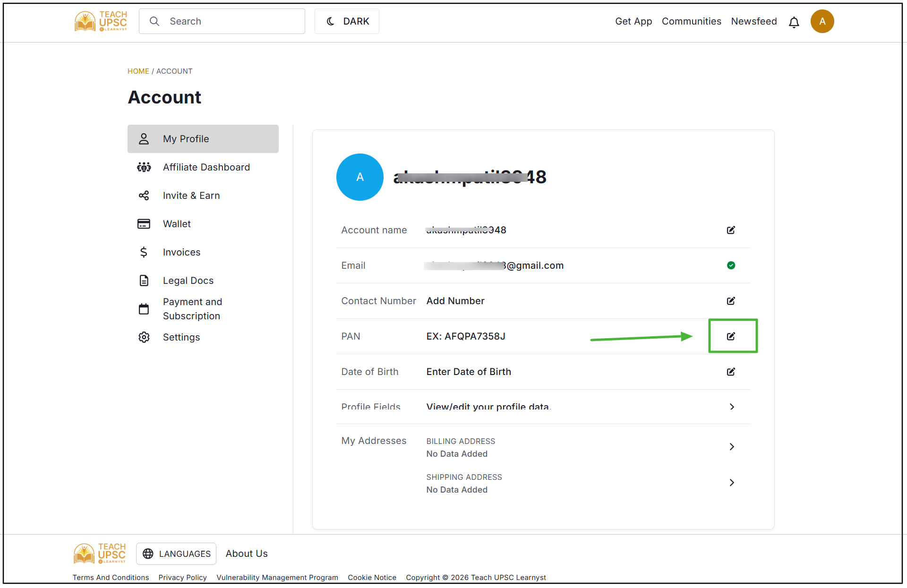Open Affiliate Dashboard in sidebar

[x=203, y=167]
